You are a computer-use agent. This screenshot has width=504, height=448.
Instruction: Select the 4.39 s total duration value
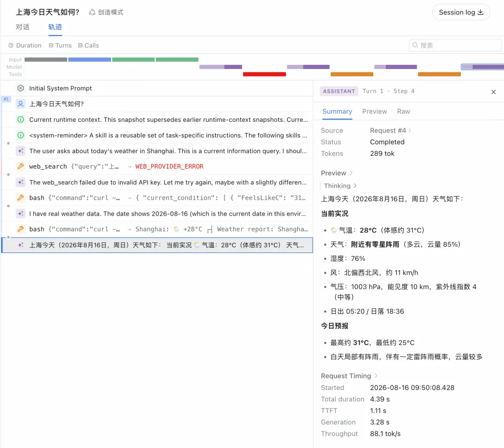[x=380, y=399]
